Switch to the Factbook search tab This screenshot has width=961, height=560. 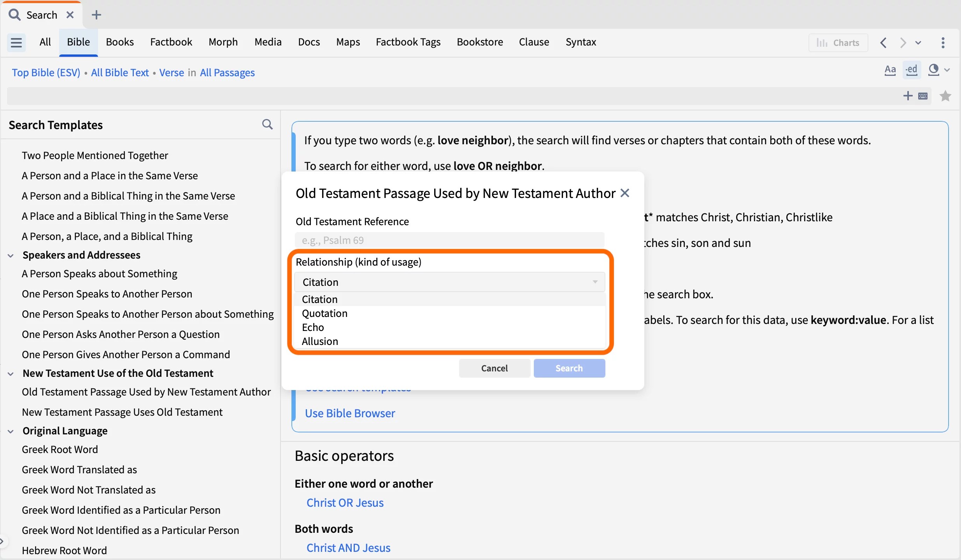click(x=171, y=42)
